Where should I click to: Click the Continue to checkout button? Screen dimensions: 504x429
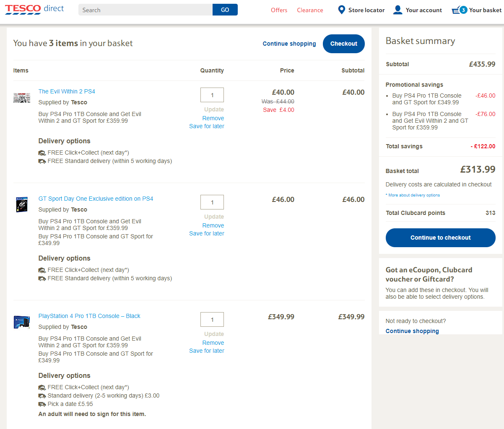(441, 238)
